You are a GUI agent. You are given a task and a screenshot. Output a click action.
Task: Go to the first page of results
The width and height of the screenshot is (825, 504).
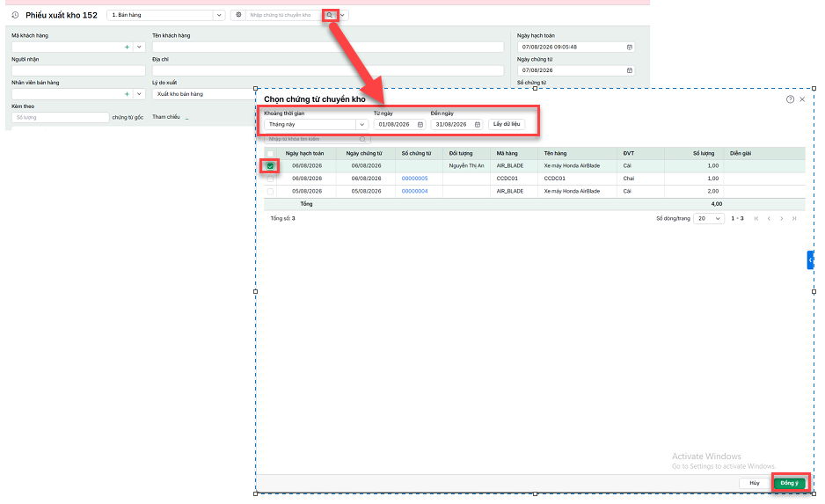(x=756, y=218)
